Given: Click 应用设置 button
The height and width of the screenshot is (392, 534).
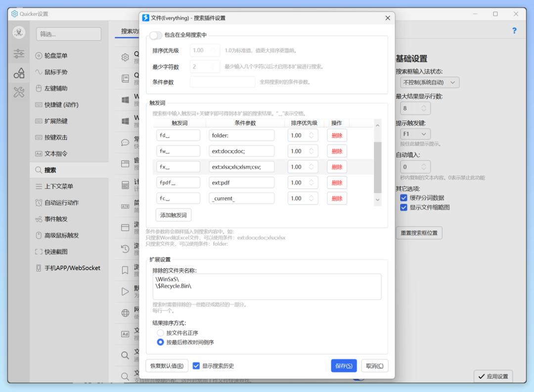Looking at the screenshot, I should 493,376.
